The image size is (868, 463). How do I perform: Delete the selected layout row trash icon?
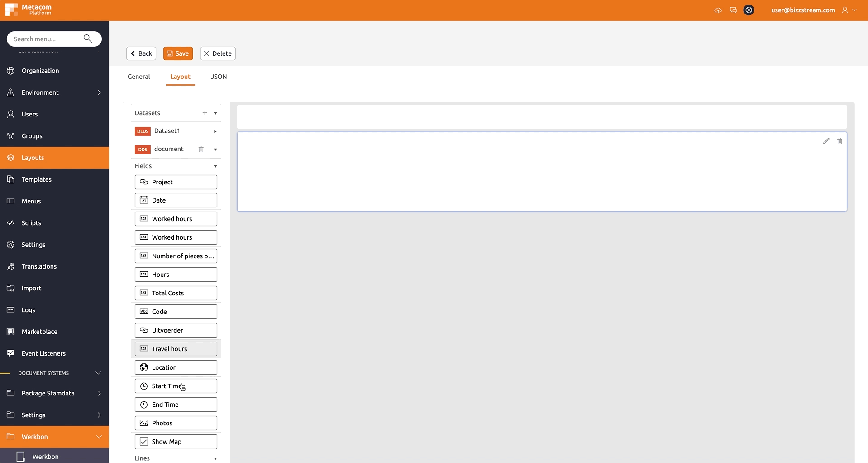[x=839, y=141]
